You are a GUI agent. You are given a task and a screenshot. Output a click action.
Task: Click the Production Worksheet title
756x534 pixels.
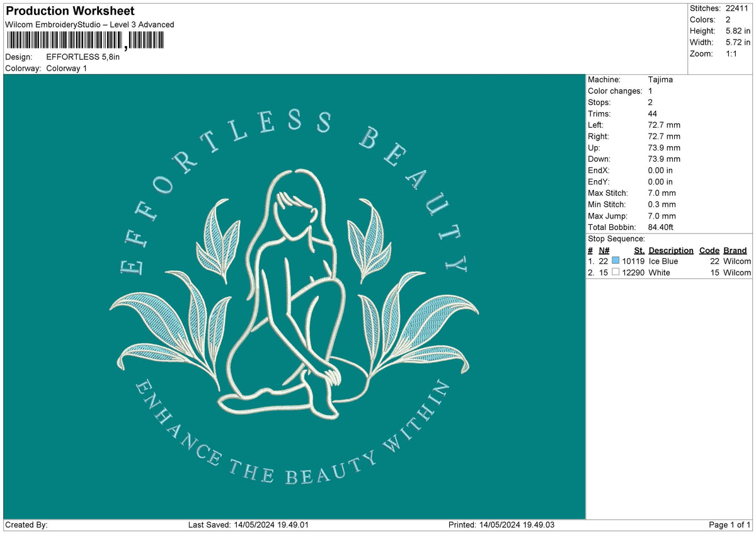point(70,11)
